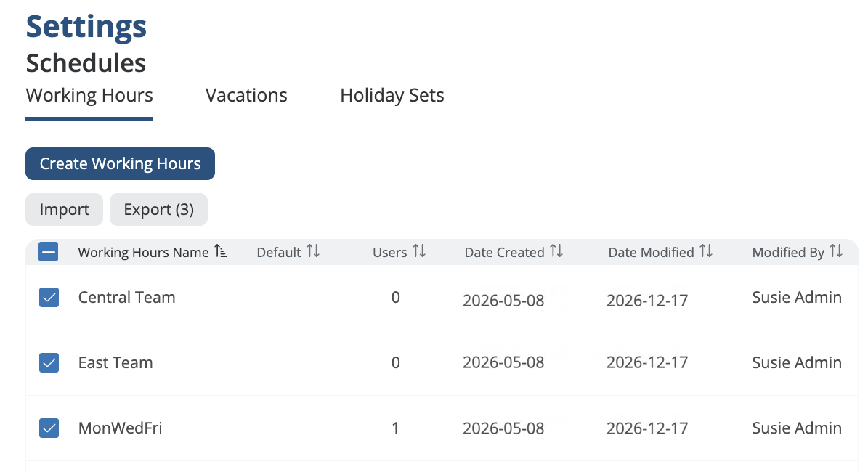Sort by Date Modified arrows icon
Screen dimensions: 868x472
tap(706, 251)
